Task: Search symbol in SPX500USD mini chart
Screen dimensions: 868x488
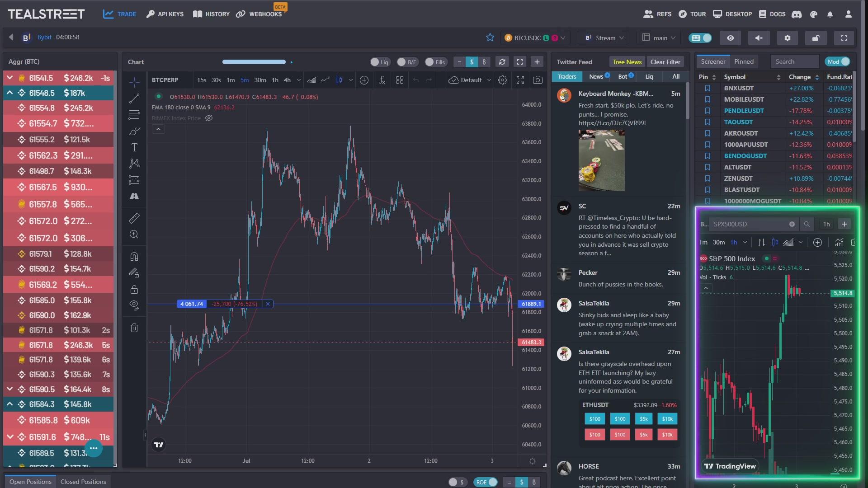Action: [x=807, y=224]
